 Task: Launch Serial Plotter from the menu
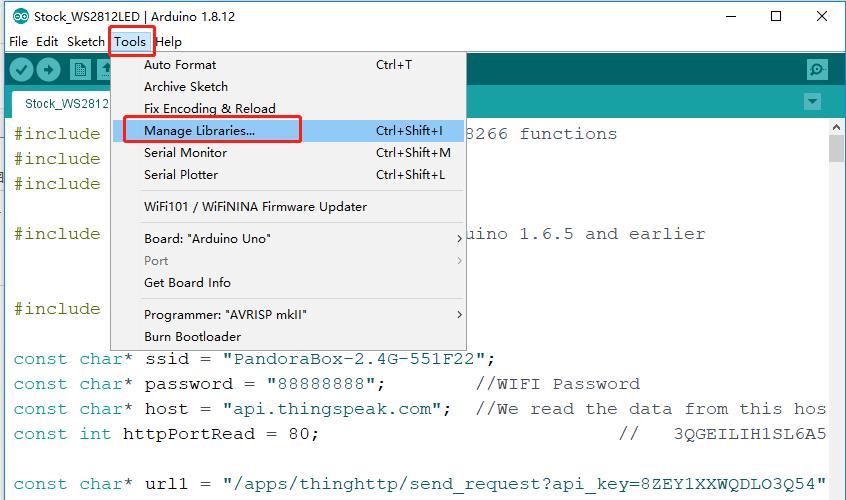click(181, 175)
